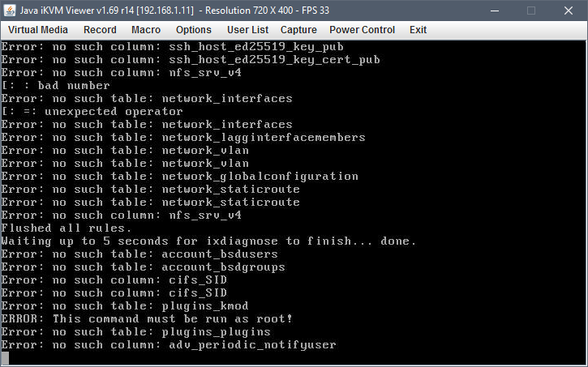Screen dimensions: 588x367
Task: Open the Power Control menu
Action: click(x=362, y=30)
